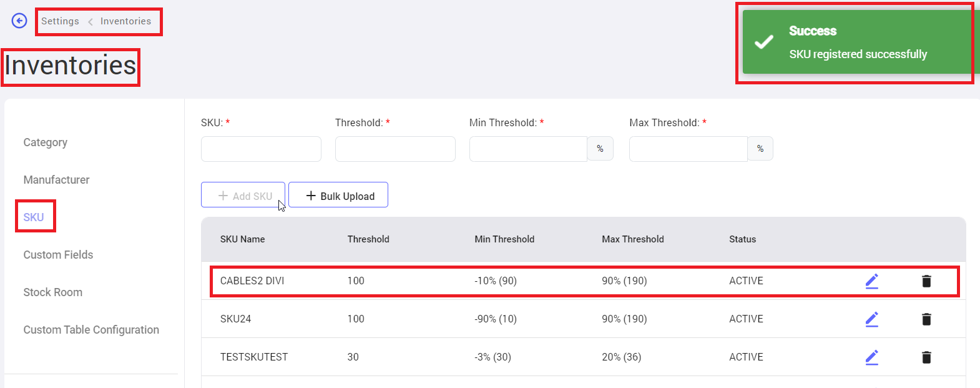Image resolution: width=980 pixels, height=388 pixels.
Task: Click ACTIVE status of CABLES2 DIVI row
Action: click(746, 281)
